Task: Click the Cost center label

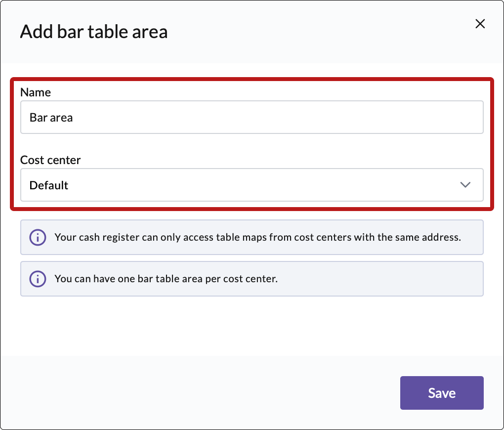Action: coord(50,160)
